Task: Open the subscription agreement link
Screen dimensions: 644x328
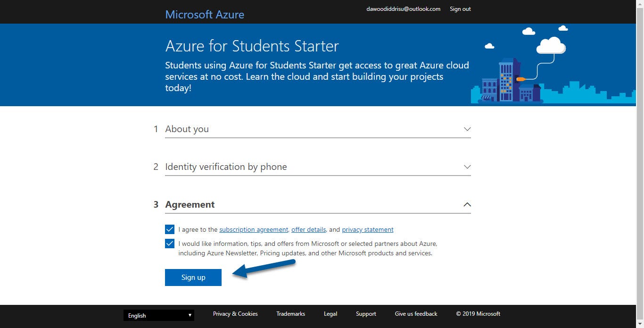Action: coord(254,229)
